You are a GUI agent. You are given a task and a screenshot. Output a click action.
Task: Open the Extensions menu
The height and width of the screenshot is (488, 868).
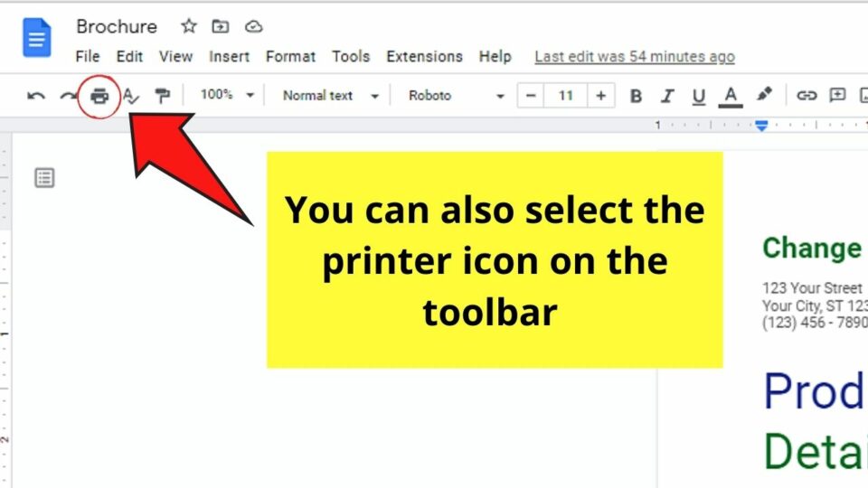[x=425, y=56]
